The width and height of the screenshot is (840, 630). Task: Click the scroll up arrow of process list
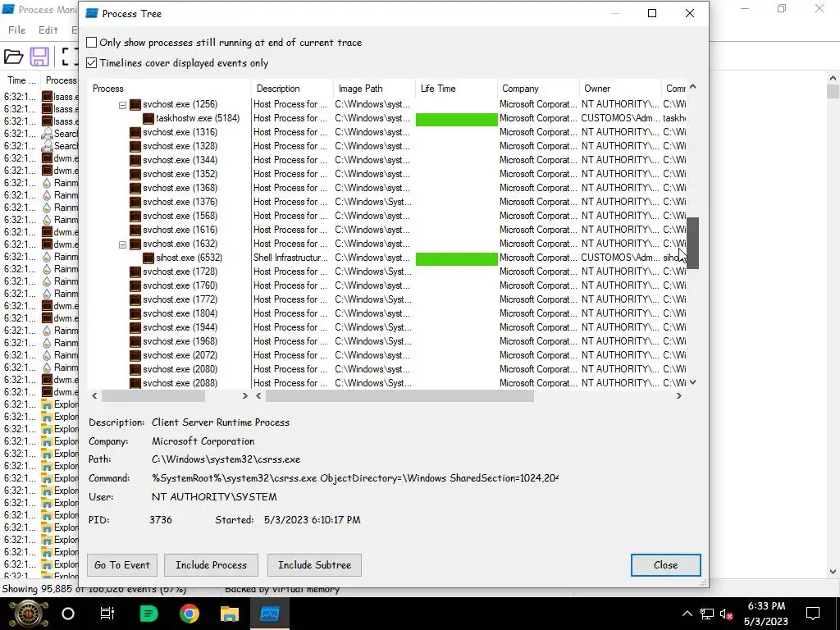(692, 87)
